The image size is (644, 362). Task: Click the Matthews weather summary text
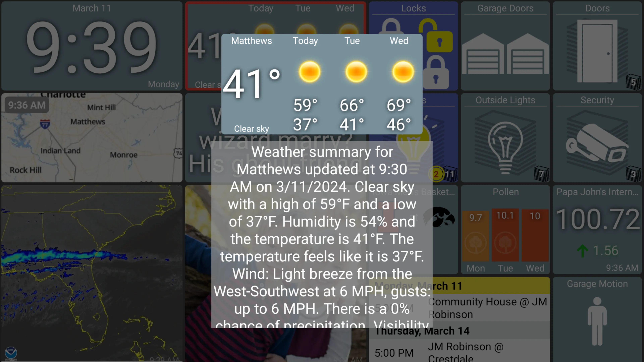(322, 238)
